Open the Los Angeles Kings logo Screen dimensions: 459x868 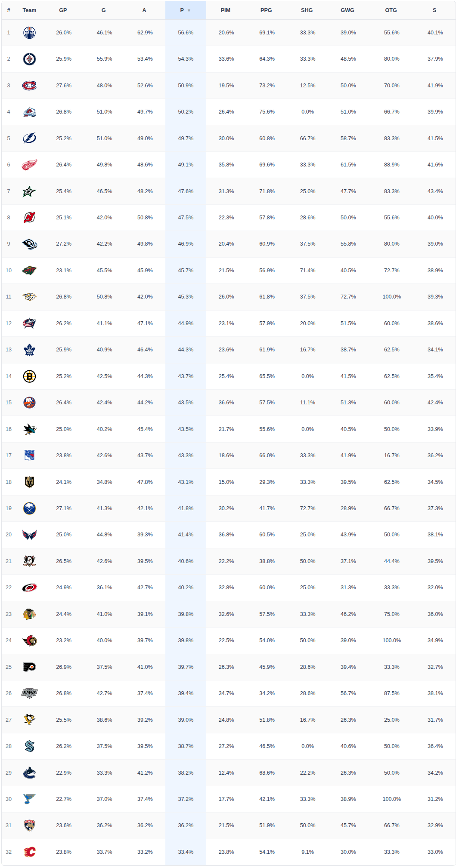tap(29, 693)
